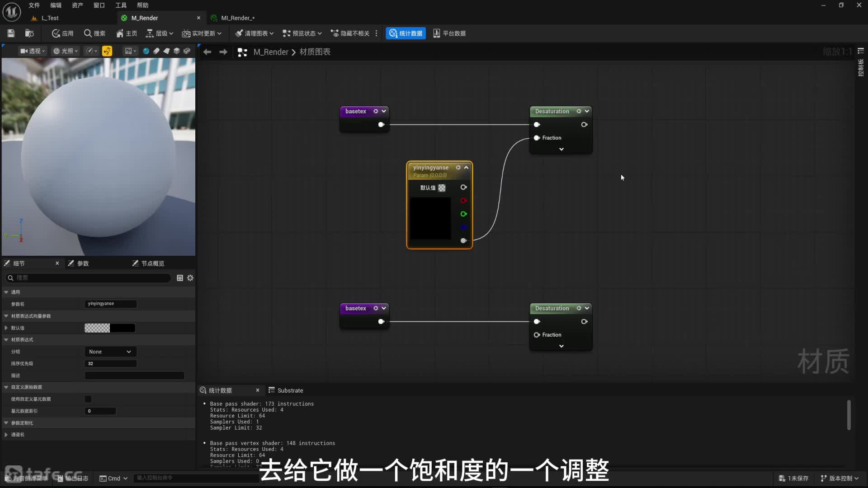
Task: Click the 排序优先级 input field
Action: pyautogui.click(x=110, y=363)
